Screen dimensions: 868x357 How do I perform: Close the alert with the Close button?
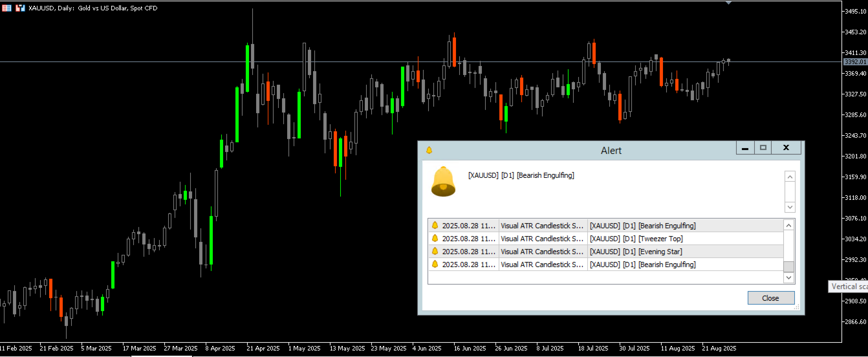pos(770,298)
